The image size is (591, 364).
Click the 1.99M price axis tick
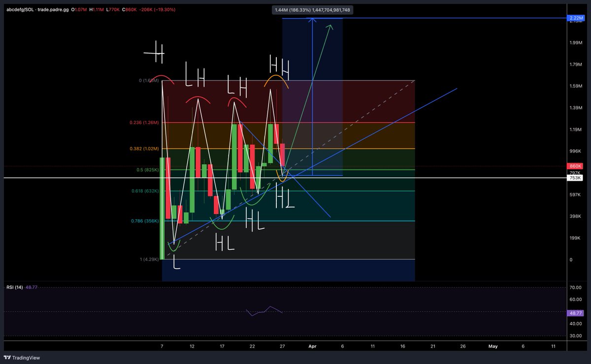576,43
